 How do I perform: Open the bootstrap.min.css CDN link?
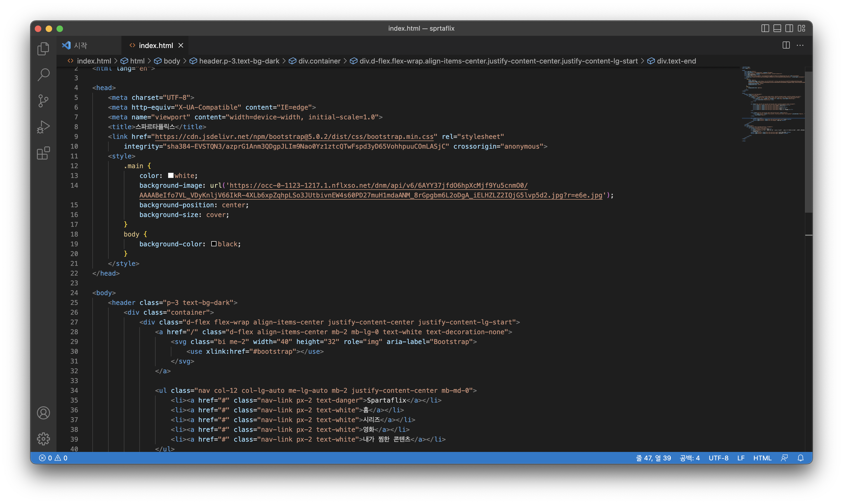(x=294, y=136)
